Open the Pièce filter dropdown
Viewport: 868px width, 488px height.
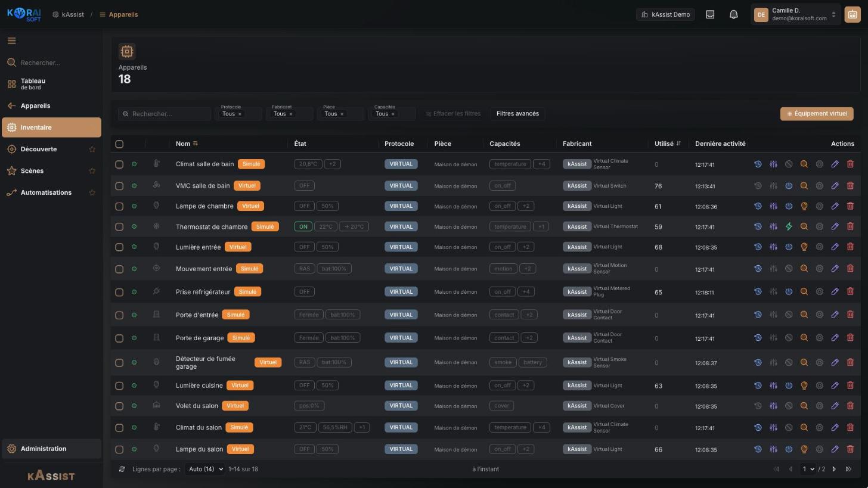pos(340,113)
